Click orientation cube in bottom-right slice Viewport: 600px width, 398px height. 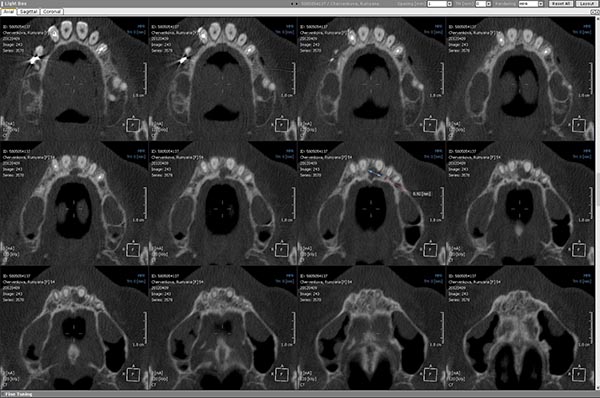click(578, 375)
